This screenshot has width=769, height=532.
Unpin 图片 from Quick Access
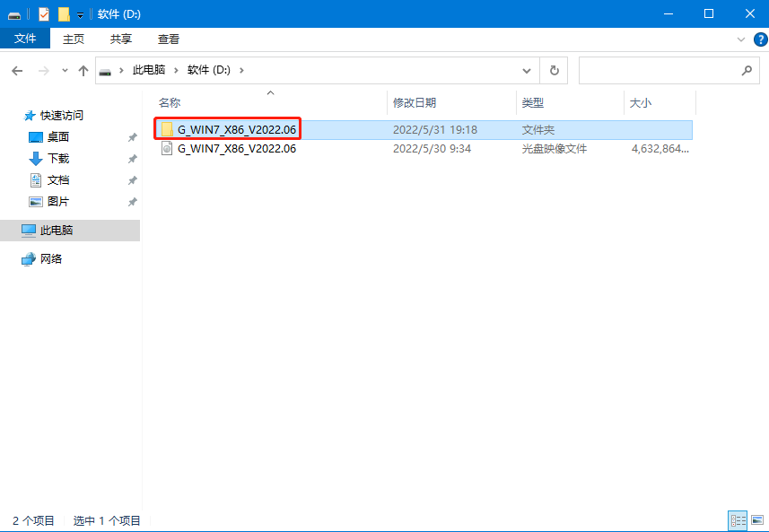tap(133, 201)
